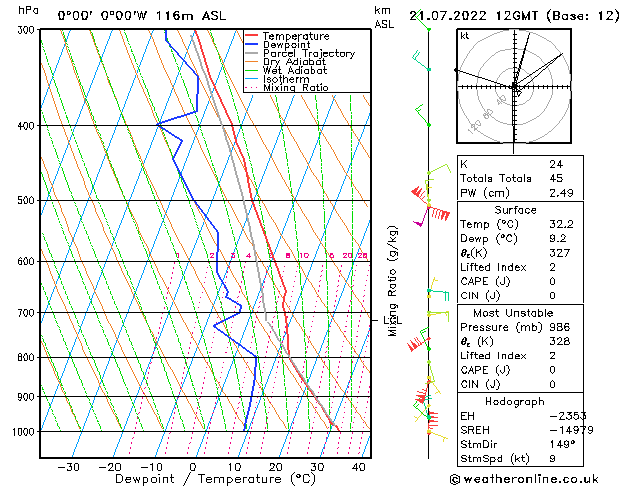The width and height of the screenshot is (629, 486).
Task: Select the Pressure (mb) value 986
Action: 560,327
